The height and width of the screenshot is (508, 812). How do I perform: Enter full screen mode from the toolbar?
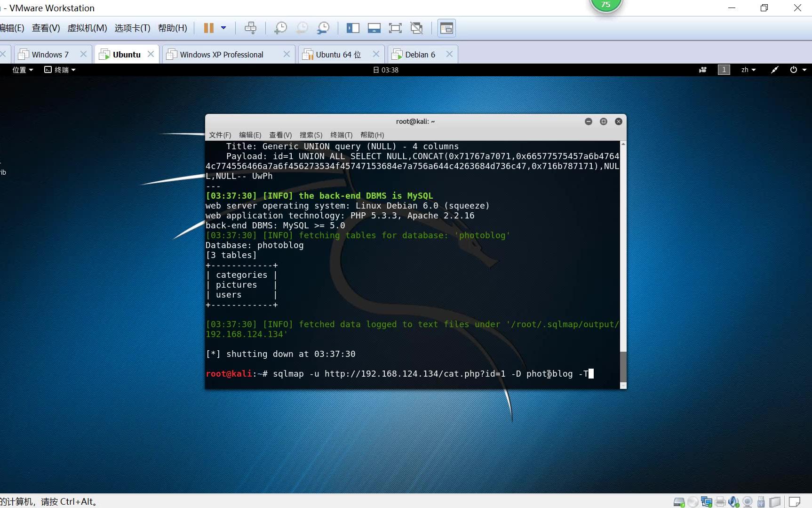coord(396,28)
